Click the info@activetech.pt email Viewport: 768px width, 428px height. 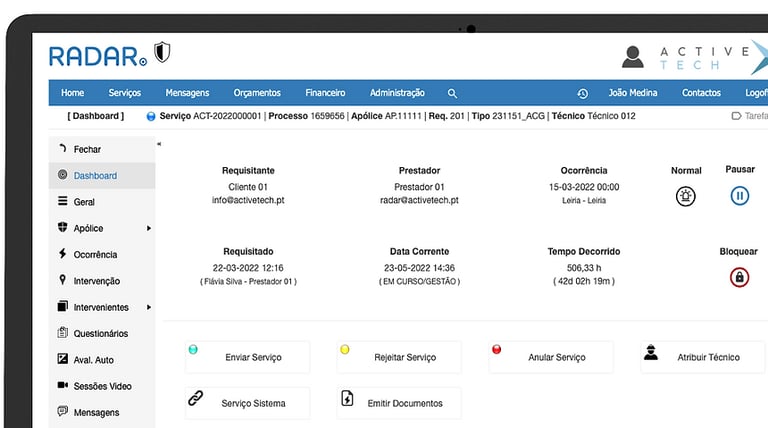point(248,200)
